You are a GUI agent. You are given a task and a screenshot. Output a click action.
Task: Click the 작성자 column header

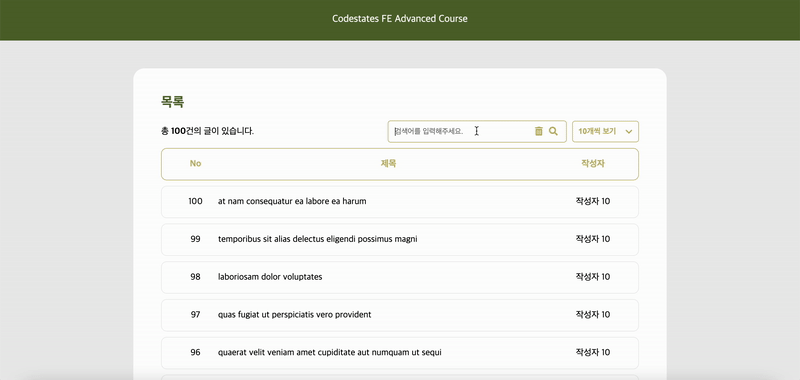coord(592,164)
